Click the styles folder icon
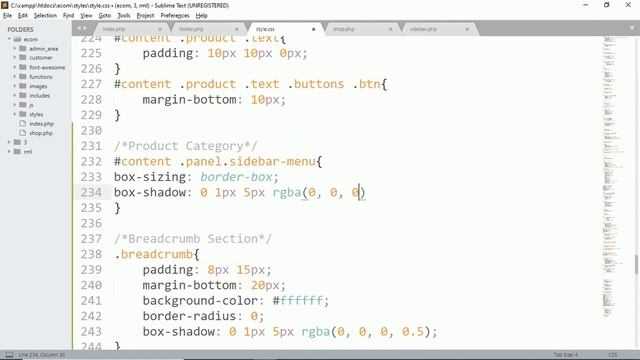The width and height of the screenshot is (640, 360). pos(23,114)
